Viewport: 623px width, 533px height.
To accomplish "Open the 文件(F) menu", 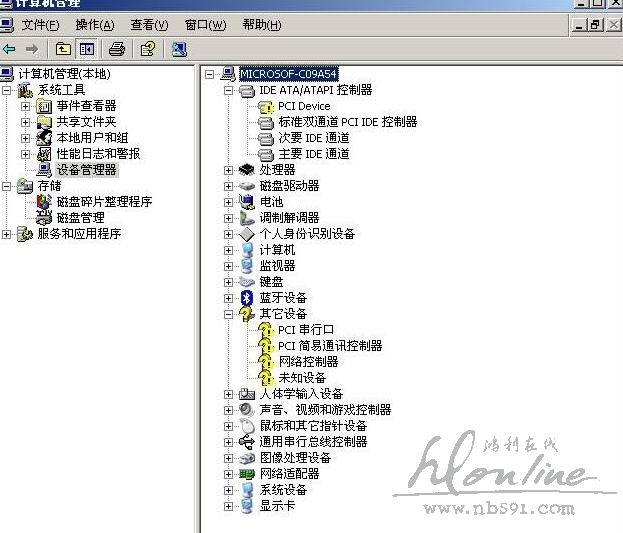I will 40,25.
